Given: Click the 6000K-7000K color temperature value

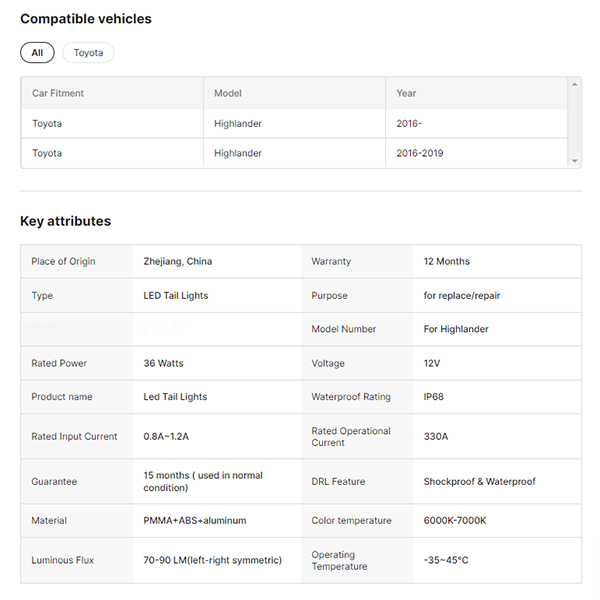Looking at the screenshot, I should coord(456,521).
